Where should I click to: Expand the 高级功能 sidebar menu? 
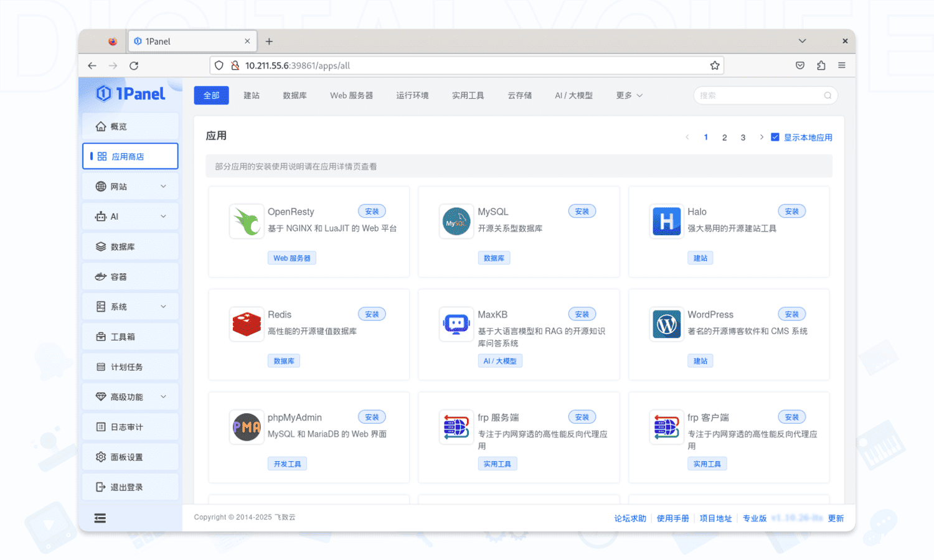click(130, 397)
